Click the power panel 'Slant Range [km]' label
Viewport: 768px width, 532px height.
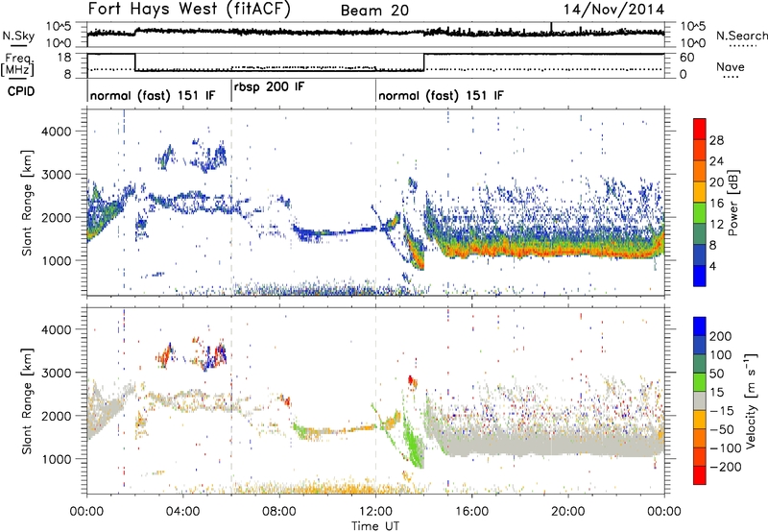coord(27,203)
